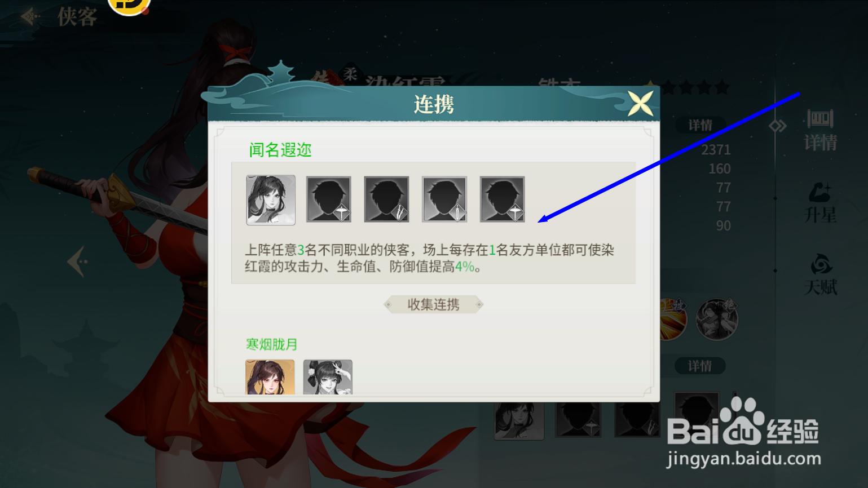868x488 pixels.
Task: Select the 染红霞 portrait in 闻名遐迩
Action: click(x=271, y=200)
